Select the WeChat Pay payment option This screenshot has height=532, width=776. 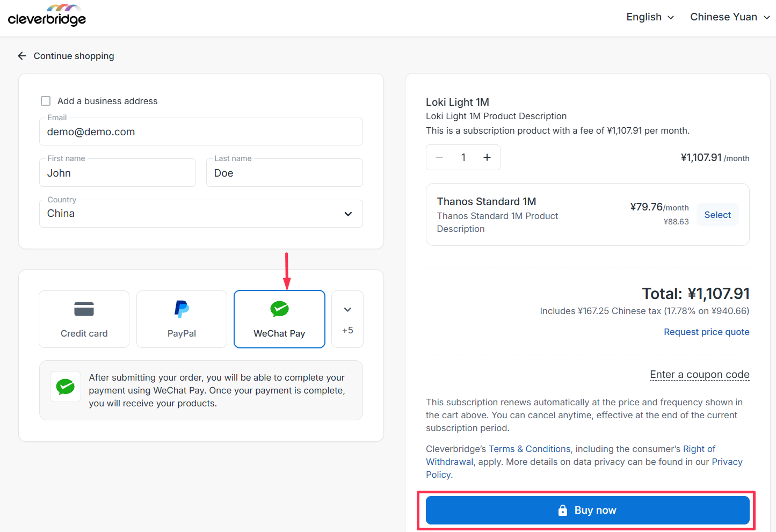(x=279, y=319)
